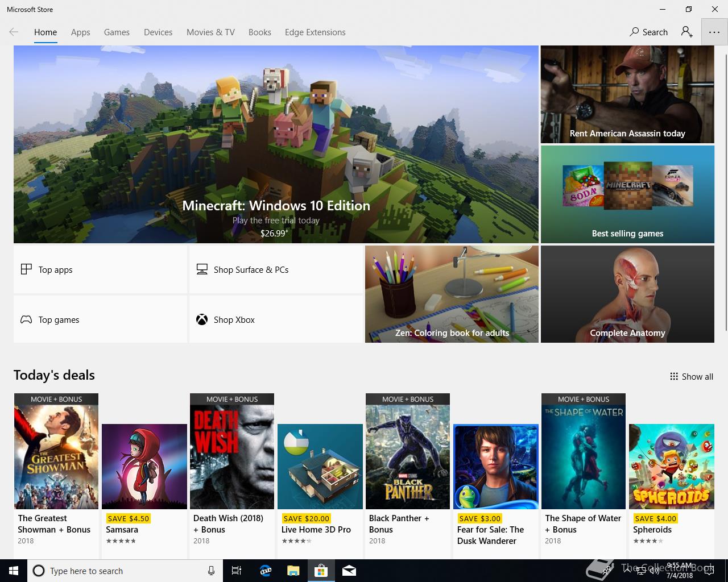Open File Explorer from the taskbar
Viewport: 728px width, 582px height.
293,571
